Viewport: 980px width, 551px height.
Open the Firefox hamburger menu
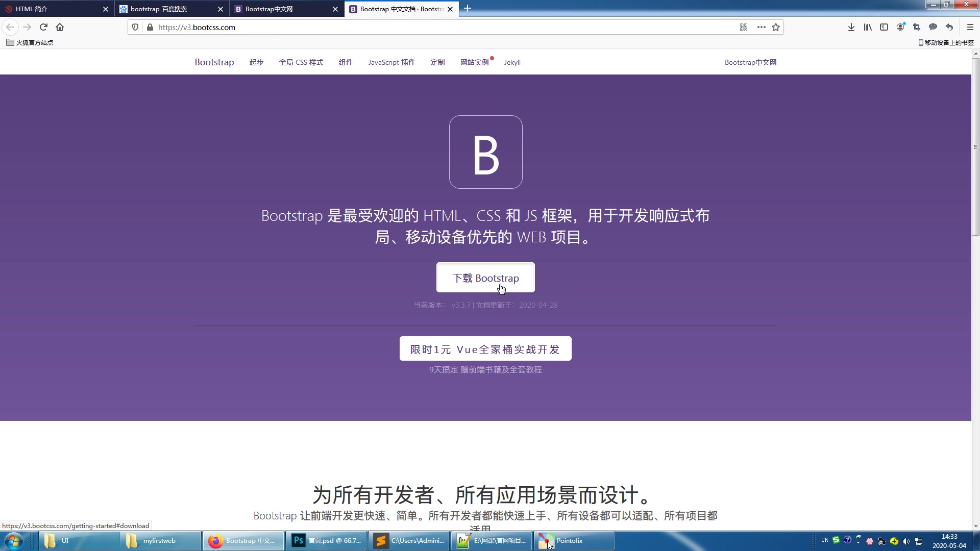[970, 27]
